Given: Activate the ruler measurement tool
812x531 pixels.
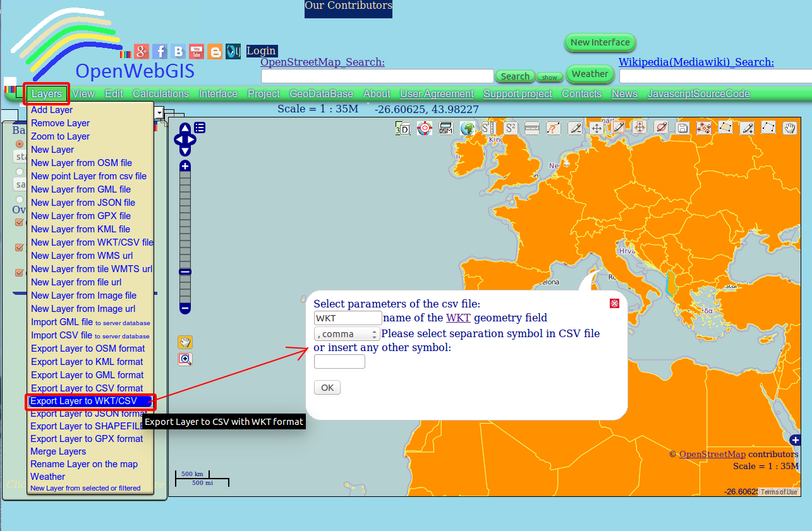Looking at the screenshot, I should click(531, 128).
